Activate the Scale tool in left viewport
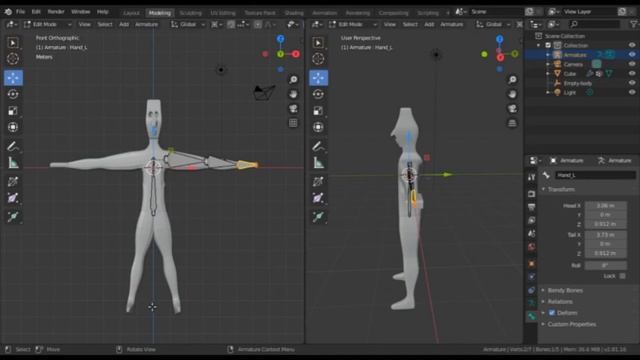Image resolution: width=640 pixels, height=360 pixels. tap(13, 111)
